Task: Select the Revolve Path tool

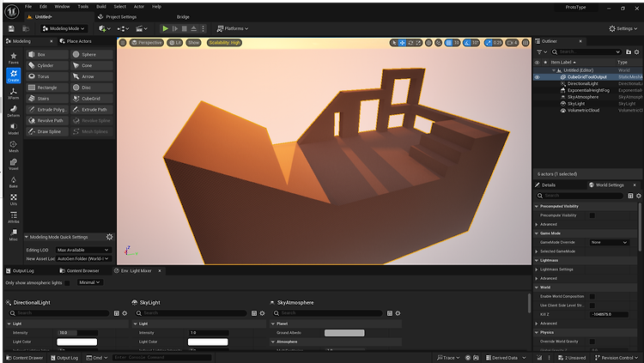Action: click(47, 121)
